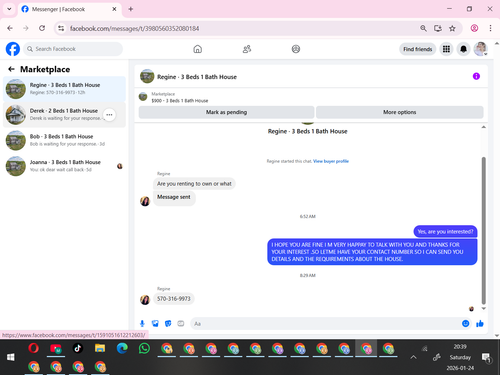Attach a photo with the image icon
Viewport: 500px width, 375px height.
[155, 323]
